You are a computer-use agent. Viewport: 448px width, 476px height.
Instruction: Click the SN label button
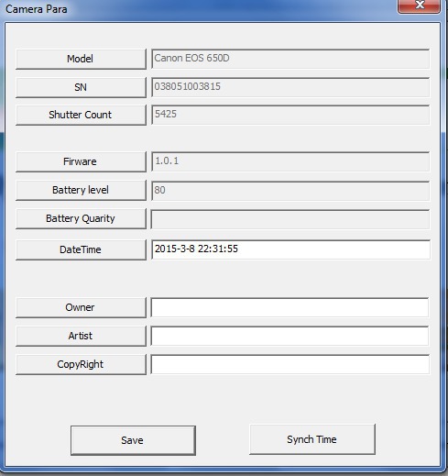click(81, 87)
